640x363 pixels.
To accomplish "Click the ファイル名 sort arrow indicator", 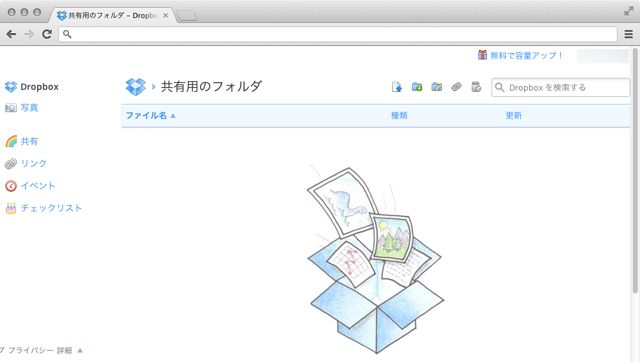I will click(173, 116).
